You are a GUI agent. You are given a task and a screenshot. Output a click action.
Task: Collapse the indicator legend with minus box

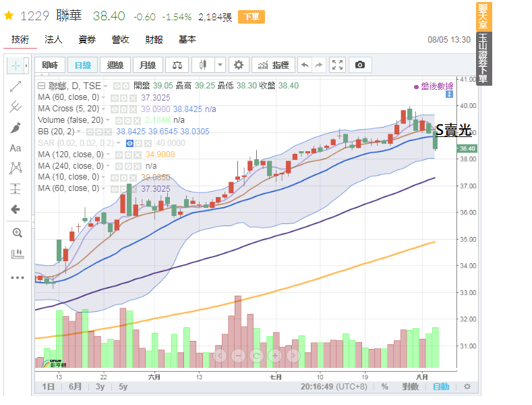(x=41, y=86)
